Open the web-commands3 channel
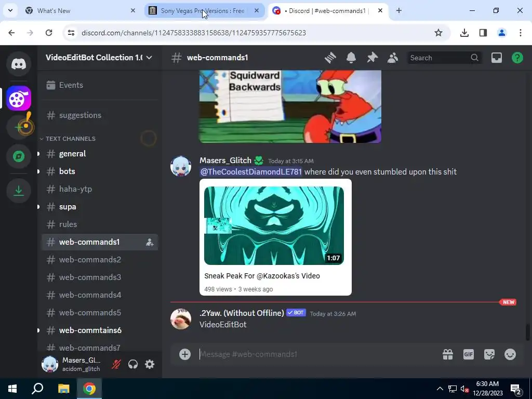The width and height of the screenshot is (532, 399). (99, 277)
